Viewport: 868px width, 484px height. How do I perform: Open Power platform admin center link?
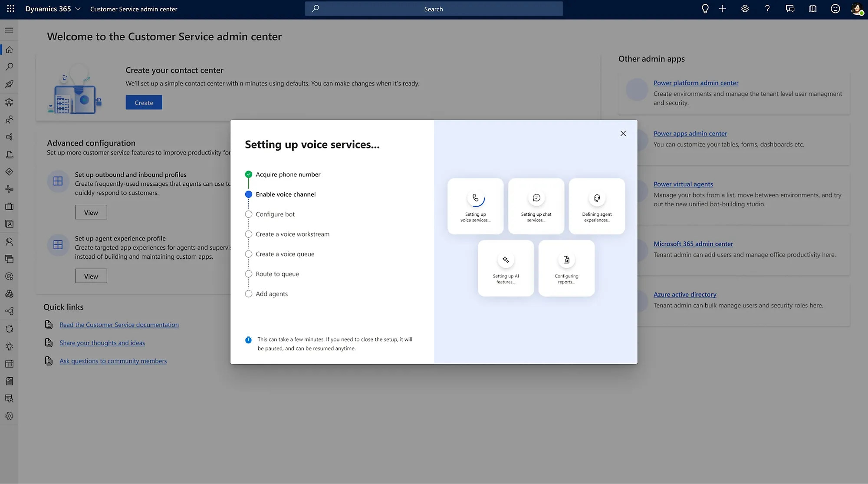pos(696,83)
